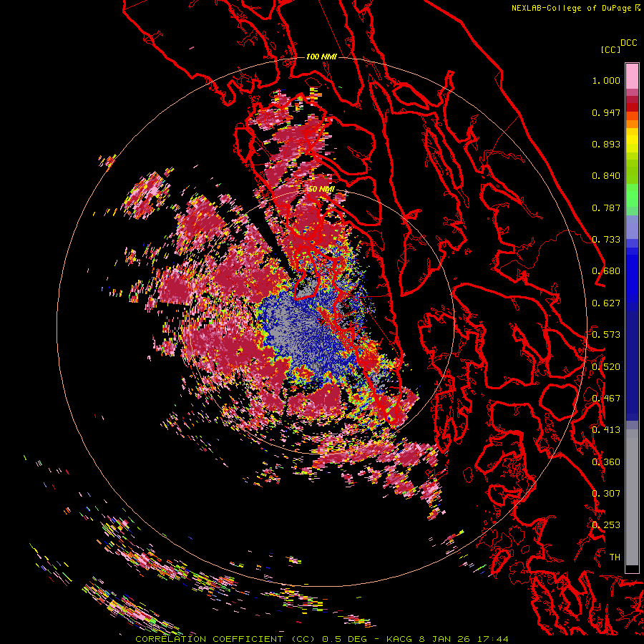
Task: Select the 0.253 scale value
Action: [x=606, y=525]
